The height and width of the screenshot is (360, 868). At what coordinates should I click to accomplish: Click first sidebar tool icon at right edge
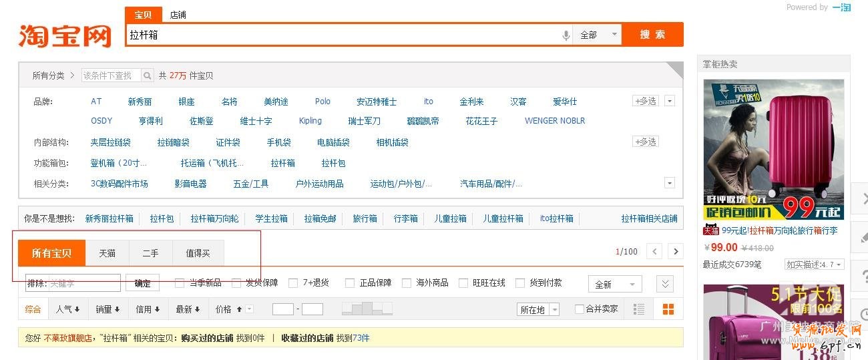click(x=860, y=199)
